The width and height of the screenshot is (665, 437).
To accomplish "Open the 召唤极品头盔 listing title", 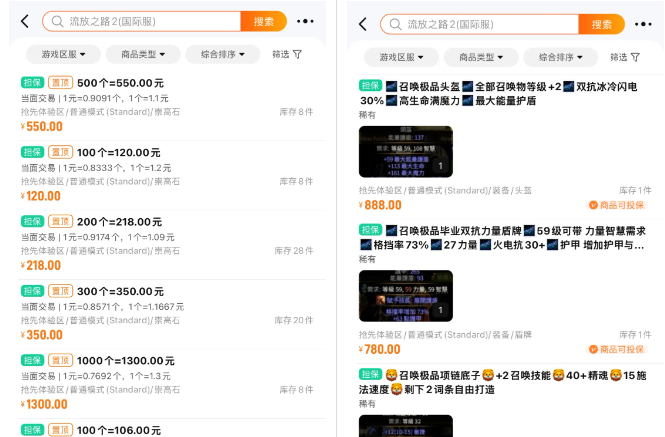I will click(498, 94).
